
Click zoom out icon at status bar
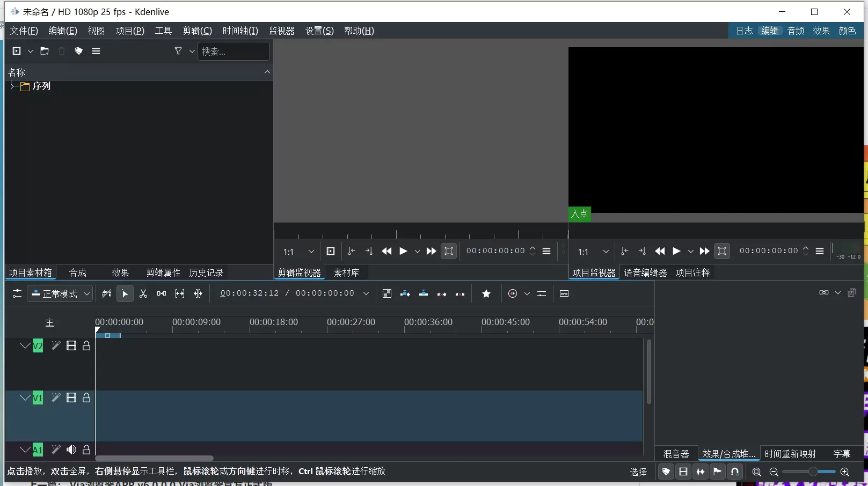pyautogui.click(x=774, y=472)
